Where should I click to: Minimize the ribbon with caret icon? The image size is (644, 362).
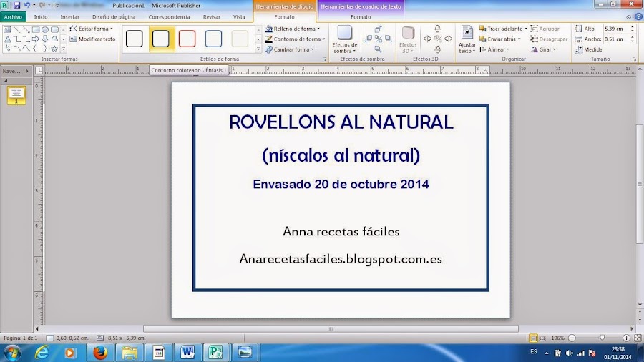pyautogui.click(x=628, y=17)
